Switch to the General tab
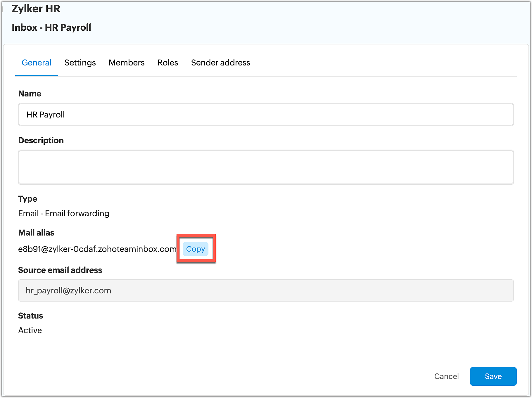Screen dimensions: 532x398 (x=37, y=63)
